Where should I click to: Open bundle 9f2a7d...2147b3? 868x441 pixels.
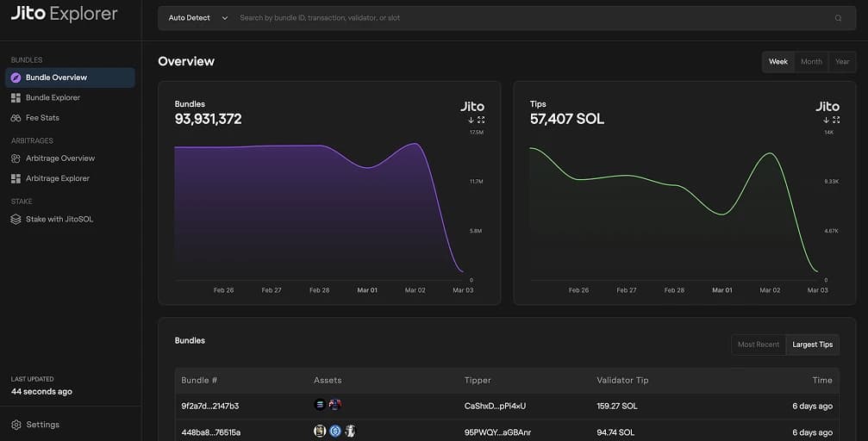pos(210,407)
